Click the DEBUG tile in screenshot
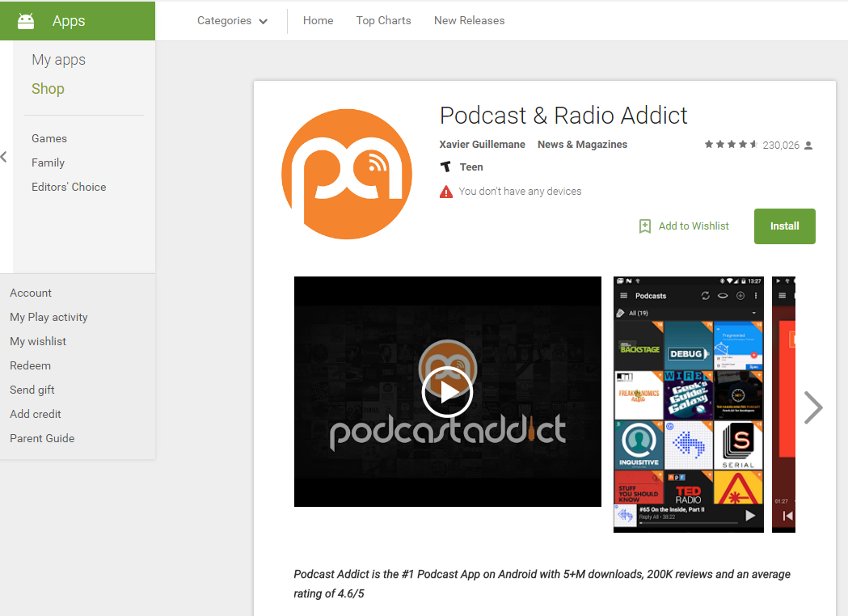 pos(689,345)
